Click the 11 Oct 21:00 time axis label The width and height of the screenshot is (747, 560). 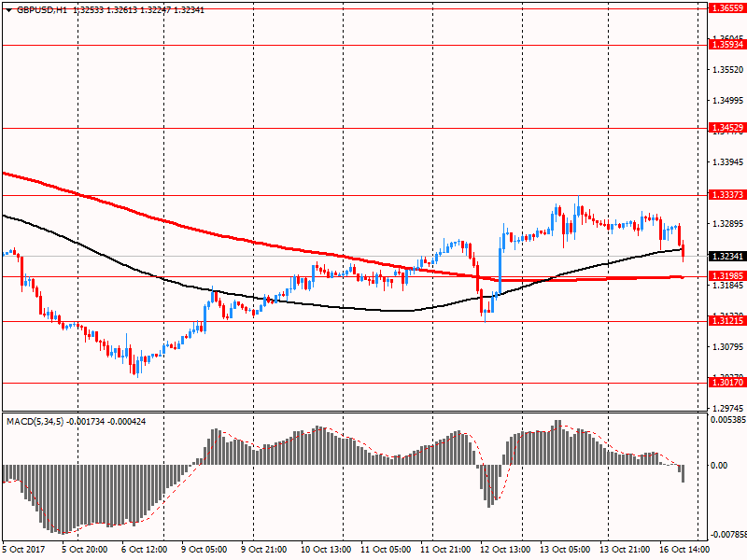point(446,550)
